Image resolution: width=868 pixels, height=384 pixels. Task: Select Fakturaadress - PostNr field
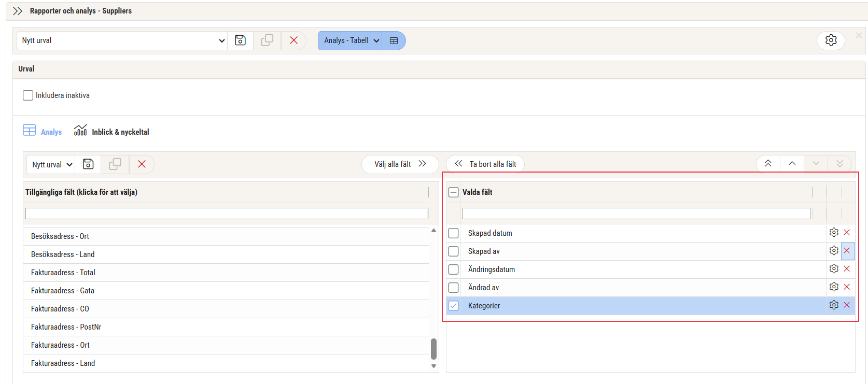[x=226, y=327]
